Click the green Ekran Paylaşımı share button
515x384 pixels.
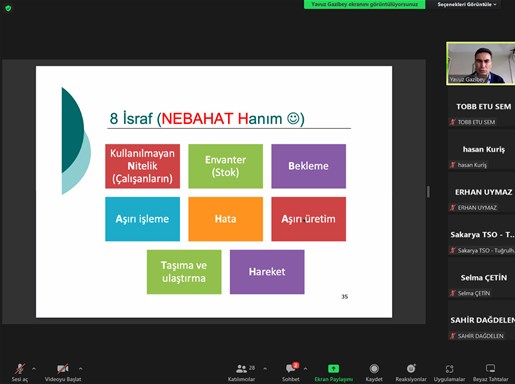click(333, 372)
